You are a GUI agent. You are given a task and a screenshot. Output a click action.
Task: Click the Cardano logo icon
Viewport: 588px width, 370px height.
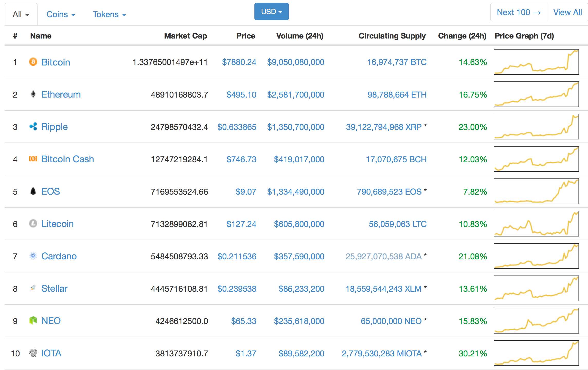pos(33,256)
